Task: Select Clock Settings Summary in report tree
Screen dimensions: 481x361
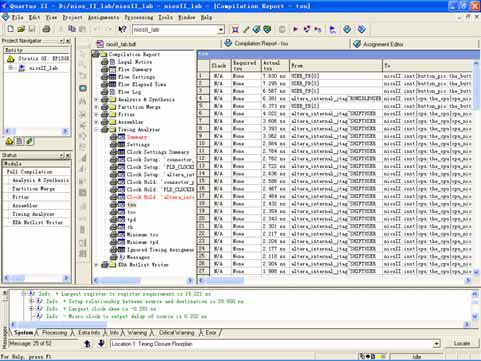Action: pyautogui.click(x=158, y=152)
